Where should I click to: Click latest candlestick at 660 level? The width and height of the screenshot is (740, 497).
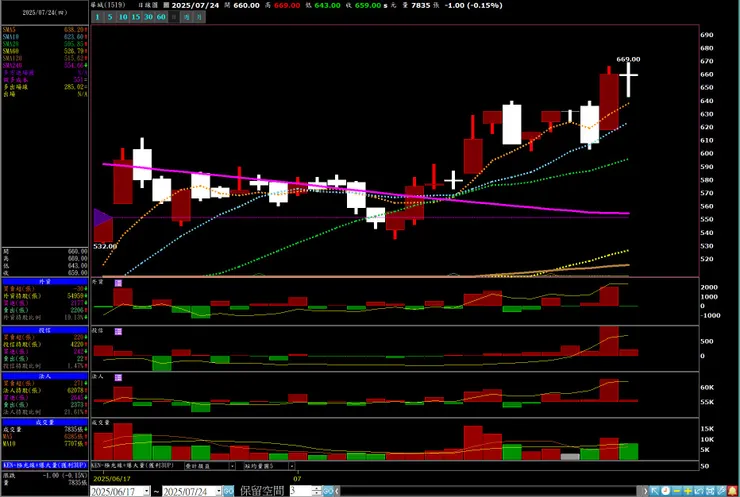[628, 78]
